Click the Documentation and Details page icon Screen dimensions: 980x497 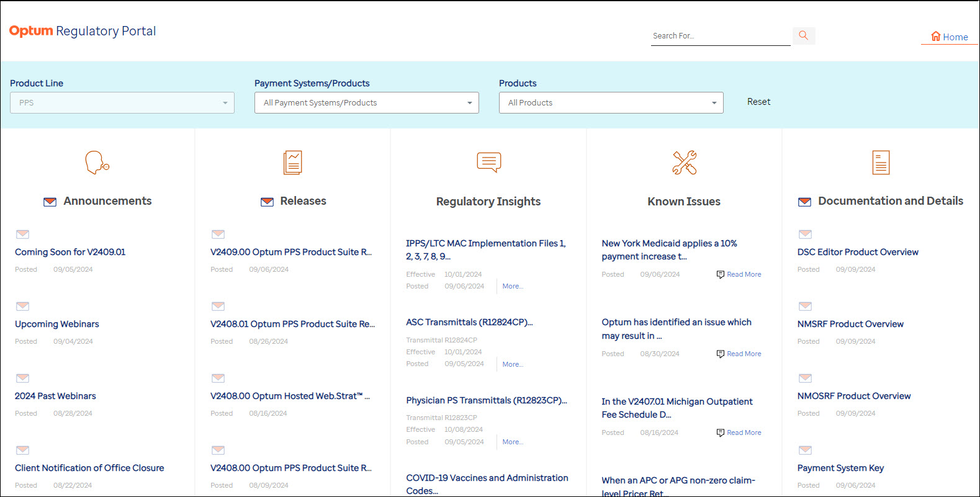pos(881,163)
